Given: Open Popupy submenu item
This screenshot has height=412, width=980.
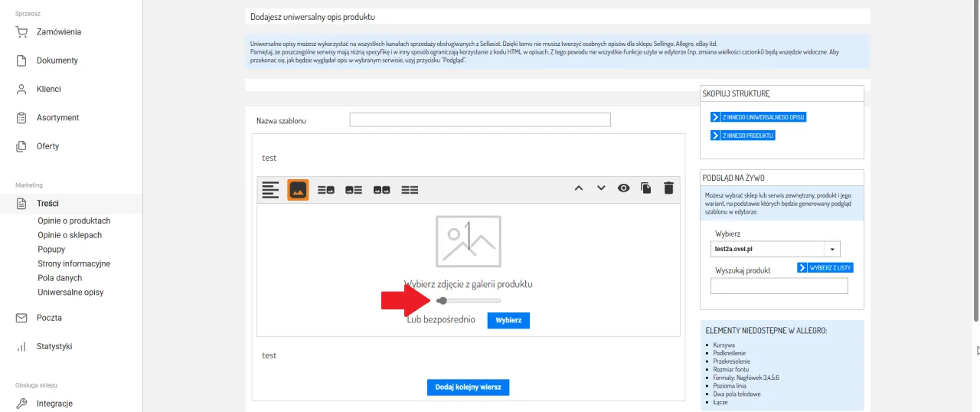Looking at the screenshot, I should 51,249.
